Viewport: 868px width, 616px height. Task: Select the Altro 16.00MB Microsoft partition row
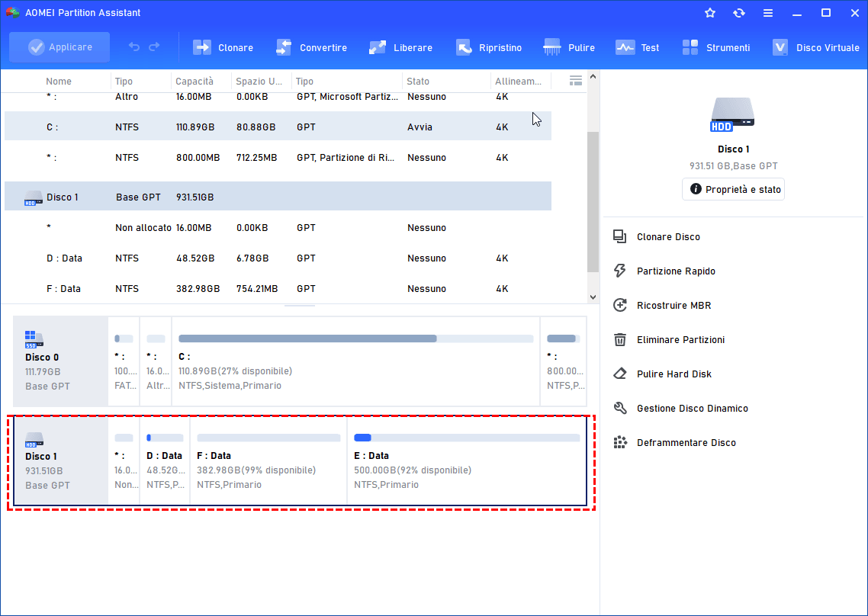click(278, 98)
